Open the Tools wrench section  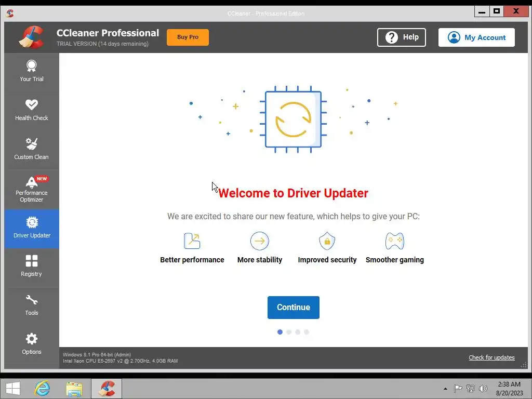pos(32,305)
